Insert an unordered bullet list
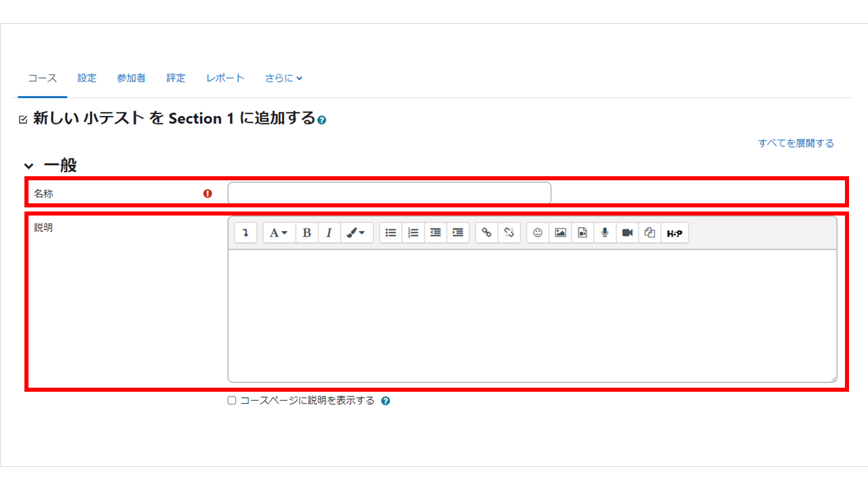Viewport: 868px width, 488px height. [391, 232]
